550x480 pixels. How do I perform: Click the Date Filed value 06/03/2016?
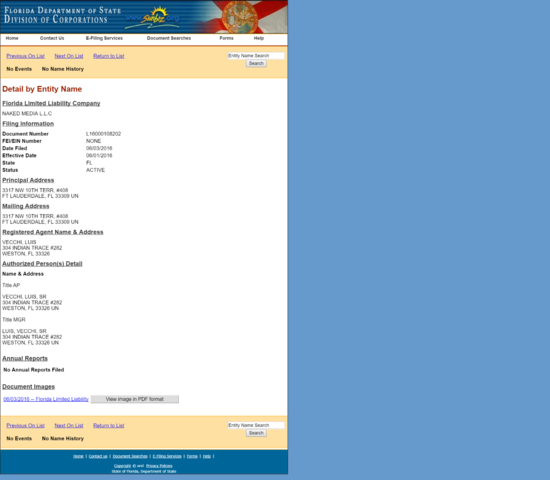coord(99,148)
